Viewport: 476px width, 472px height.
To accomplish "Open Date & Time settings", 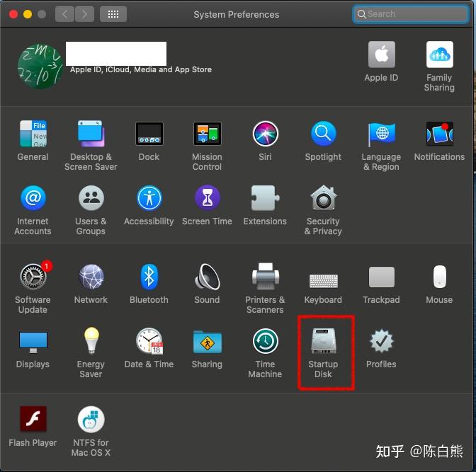I will click(x=149, y=341).
